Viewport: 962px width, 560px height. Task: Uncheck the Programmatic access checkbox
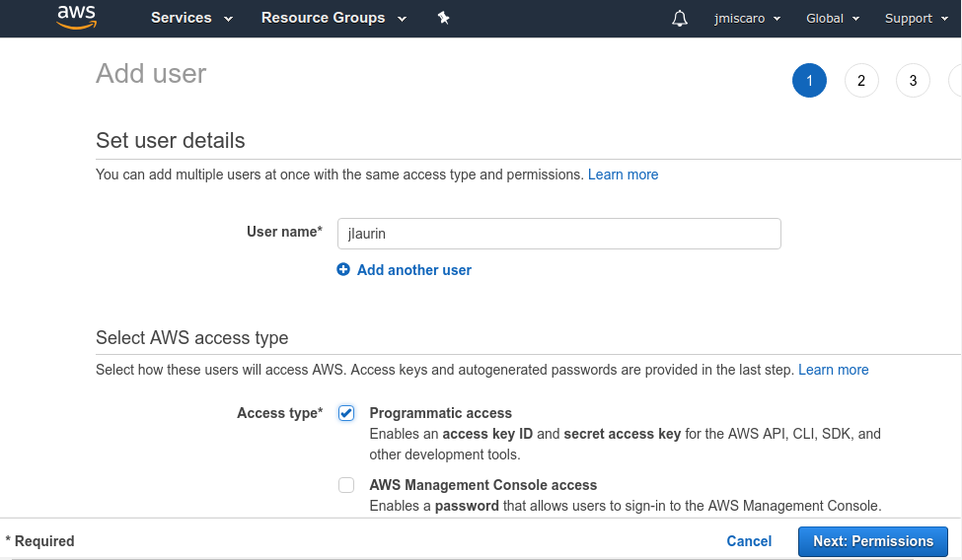coord(346,413)
